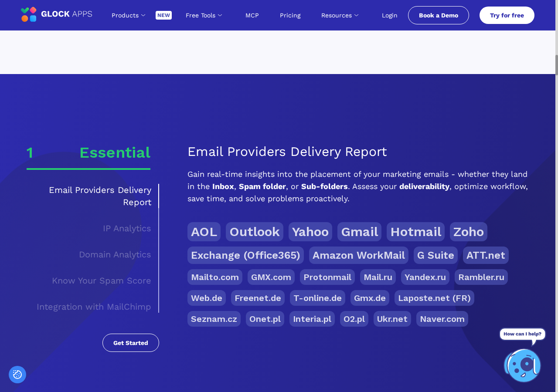Screen dimensions: 558x392
Task: Click the Get Started button
Action: [x=131, y=343]
